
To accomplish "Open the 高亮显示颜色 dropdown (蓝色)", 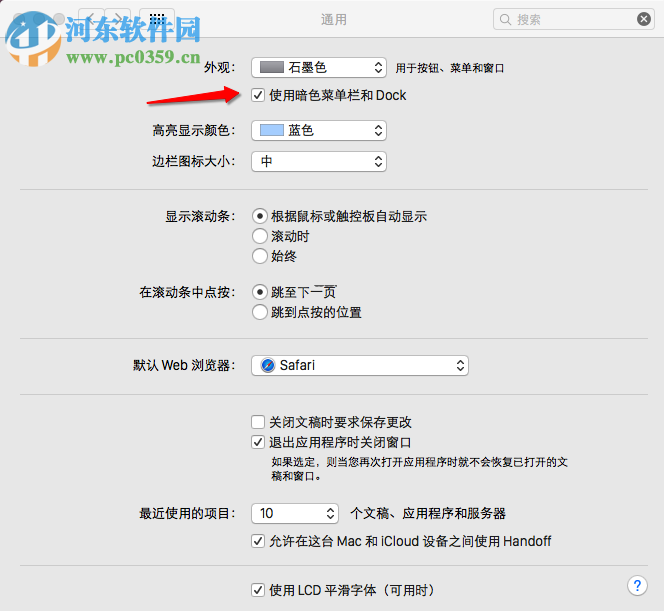I will pyautogui.click(x=319, y=130).
